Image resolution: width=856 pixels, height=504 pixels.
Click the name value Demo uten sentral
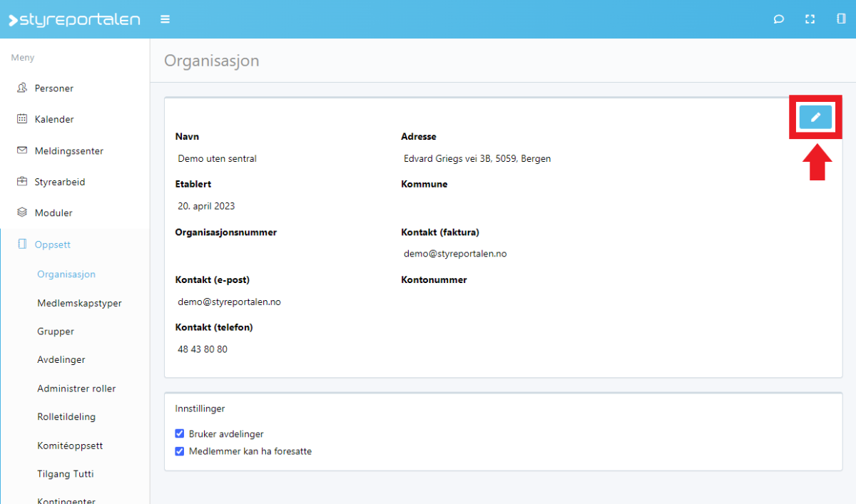click(217, 159)
